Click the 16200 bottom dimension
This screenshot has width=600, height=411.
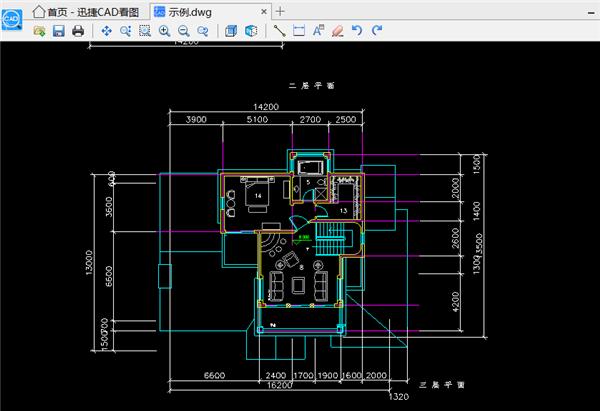279,385
